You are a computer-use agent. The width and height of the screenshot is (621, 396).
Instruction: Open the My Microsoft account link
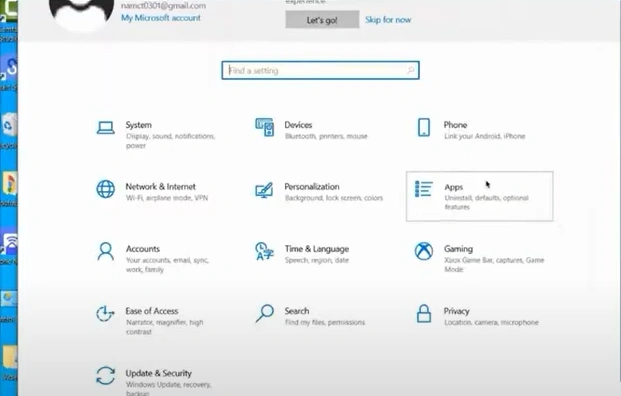(161, 18)
